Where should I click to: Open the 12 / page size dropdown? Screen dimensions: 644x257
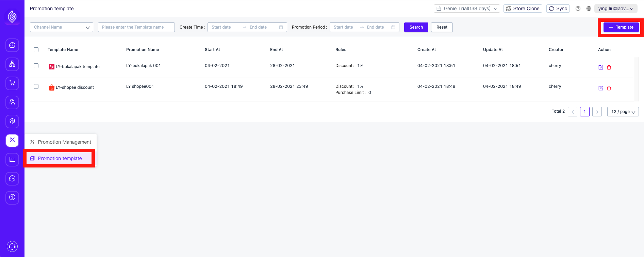point(623,112)
